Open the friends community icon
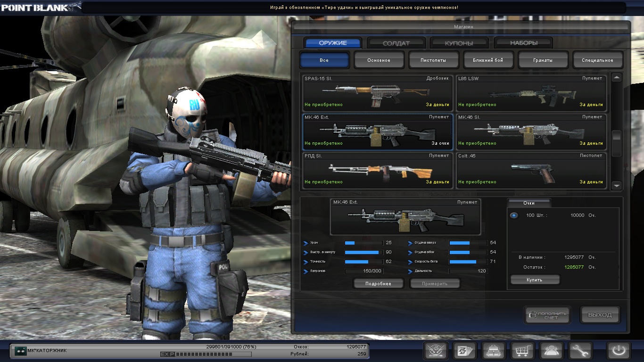The image size is (644, 362). pos(552,351)
